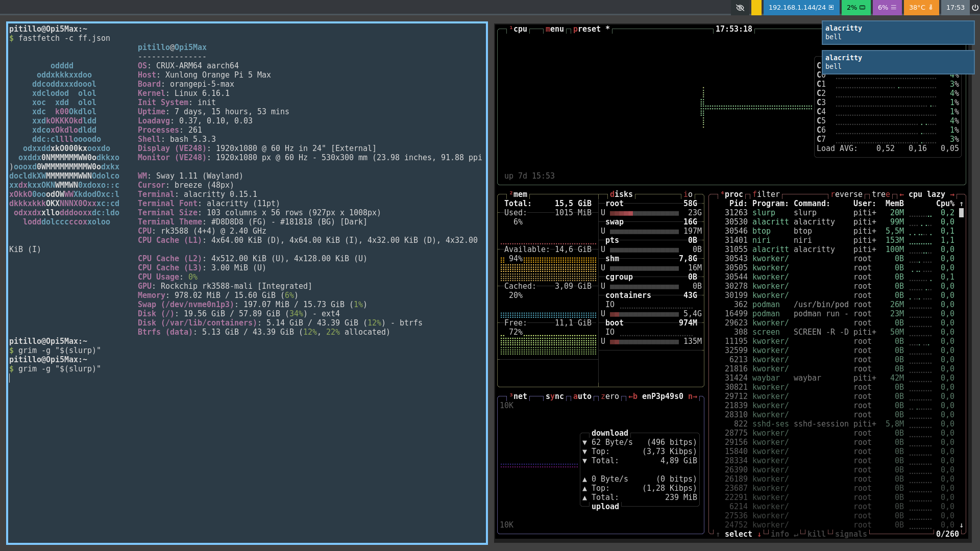
Task: Click the CPU usage 2% chip icon module
Action: (x=856, y=8)
